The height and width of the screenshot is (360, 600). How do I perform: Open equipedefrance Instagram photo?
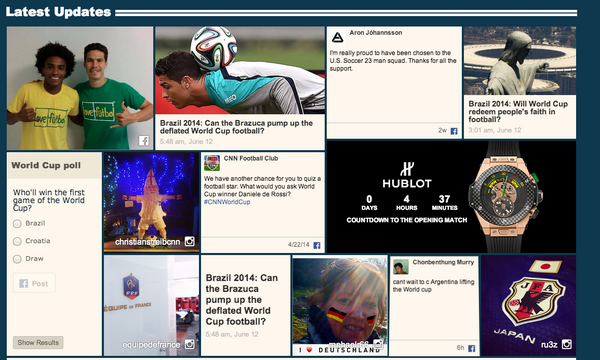click(x=151, y=306)
